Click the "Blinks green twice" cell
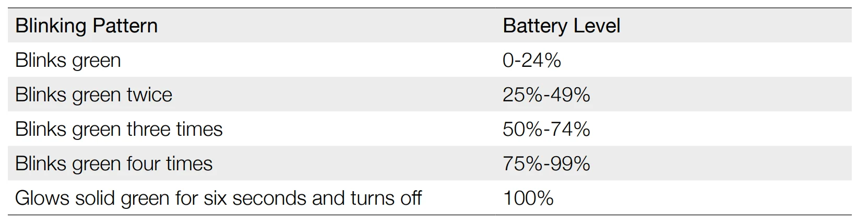 tap(93, 95)
